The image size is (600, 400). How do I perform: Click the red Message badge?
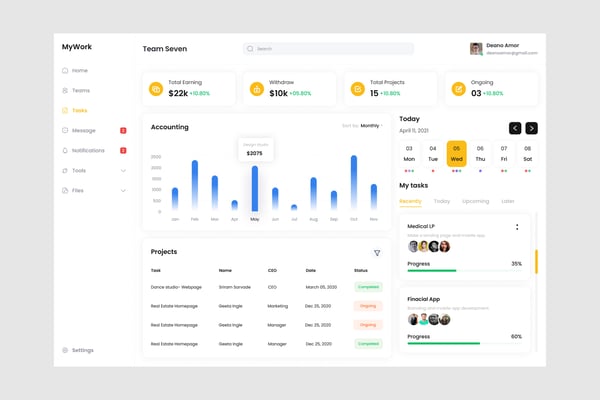[x=123, y=130]
